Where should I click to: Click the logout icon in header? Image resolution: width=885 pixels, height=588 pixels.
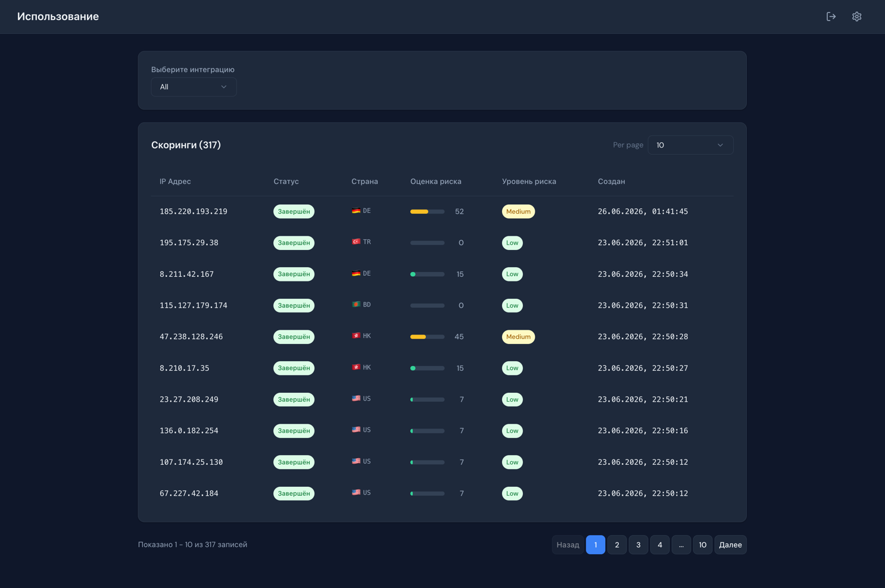831,17
